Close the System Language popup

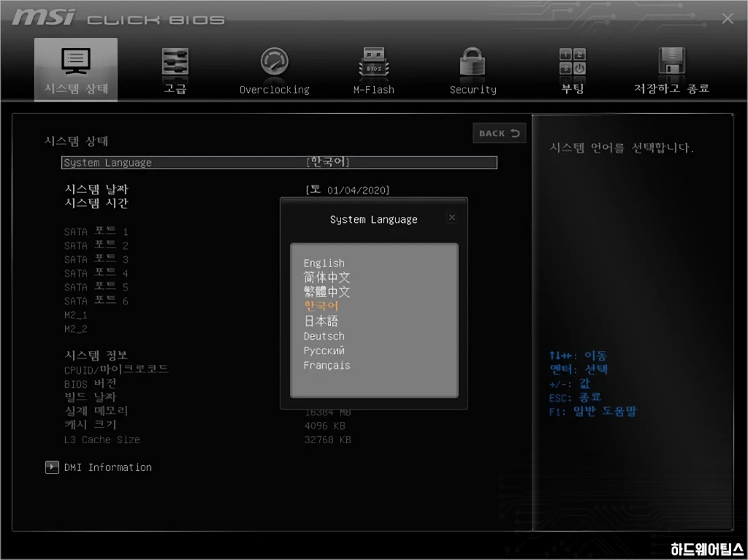point(451,218)
